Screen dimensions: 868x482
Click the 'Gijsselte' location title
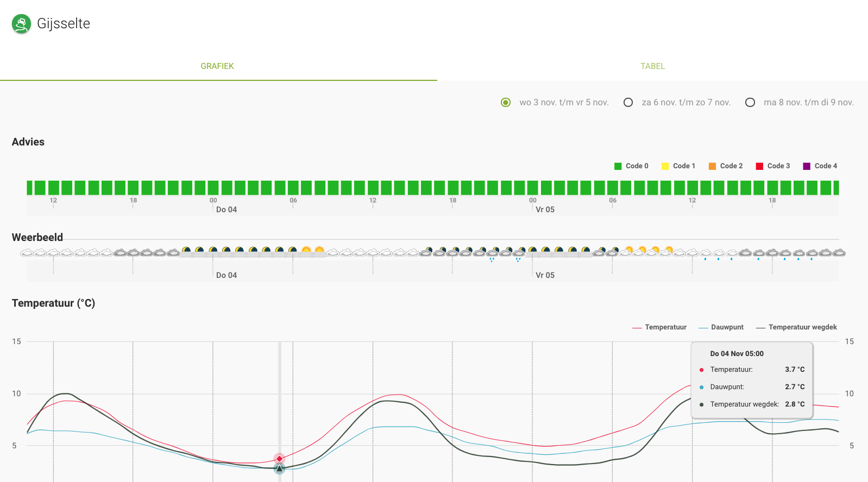click(x=64, y=24)
